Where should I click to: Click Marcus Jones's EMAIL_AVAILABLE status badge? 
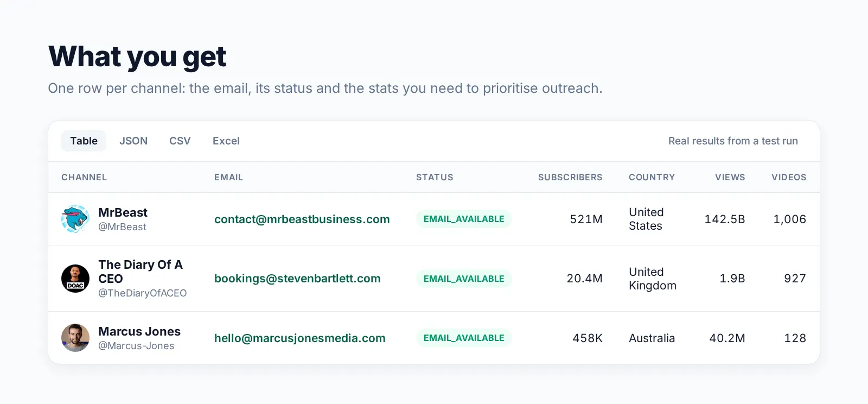pos(464,338)
